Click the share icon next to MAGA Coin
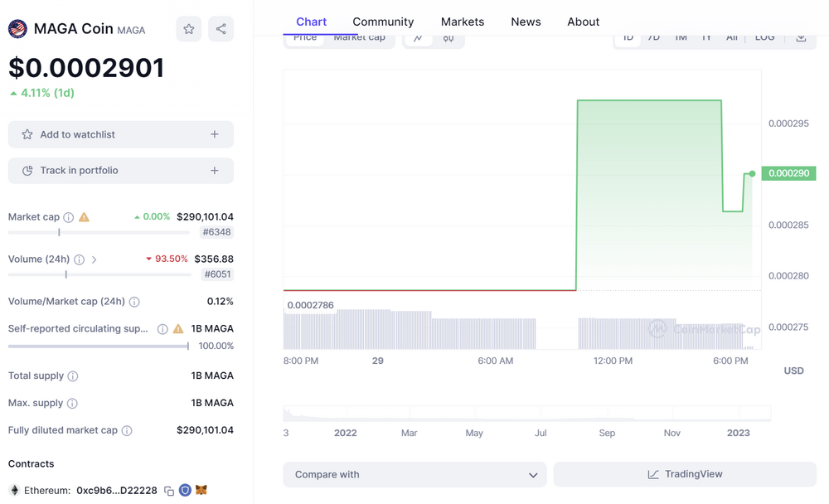This screenshot has height=504, width=829. (221, 29)
